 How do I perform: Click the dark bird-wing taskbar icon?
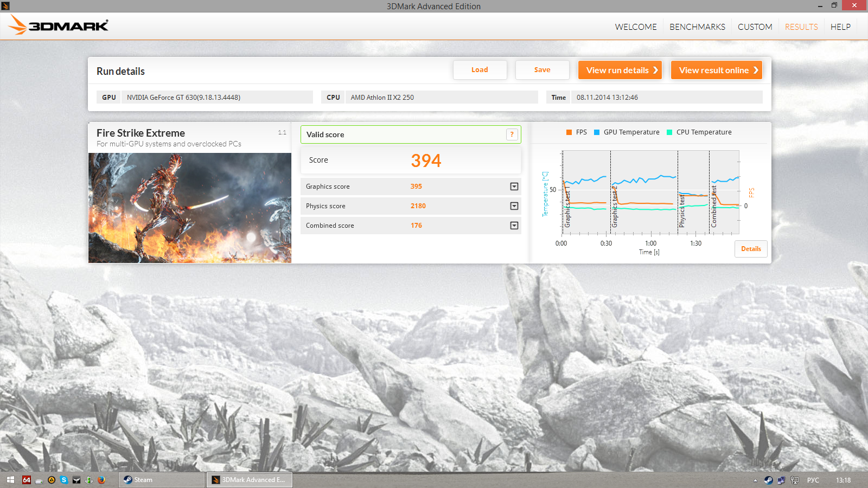(76, 480)
